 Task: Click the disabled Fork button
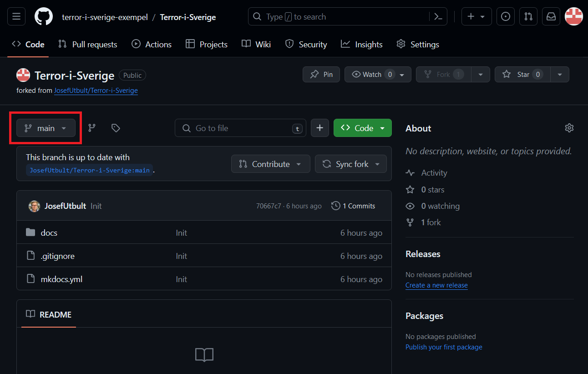(444, 75)
